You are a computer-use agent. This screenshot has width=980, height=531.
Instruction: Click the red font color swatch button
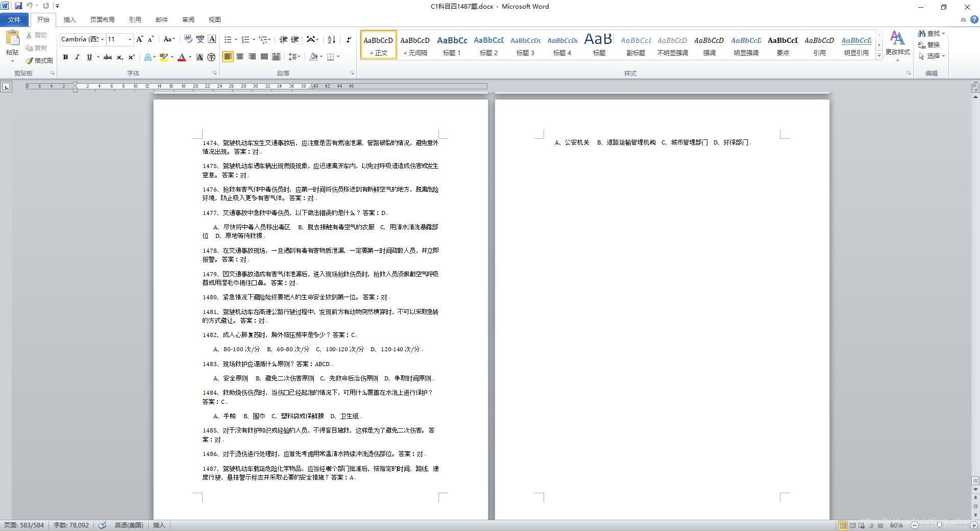click(x=182, y=57)
